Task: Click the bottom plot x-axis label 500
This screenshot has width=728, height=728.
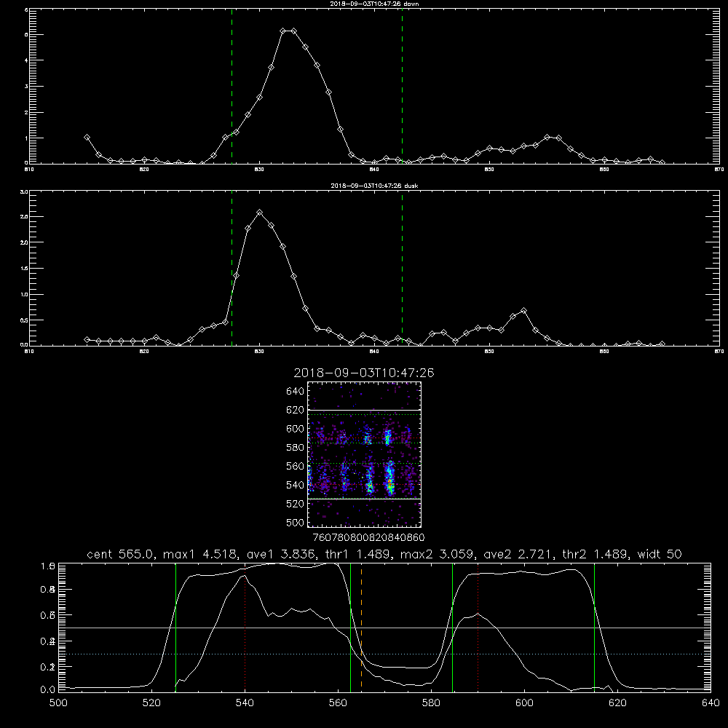Action: click(x=58, y=703)
